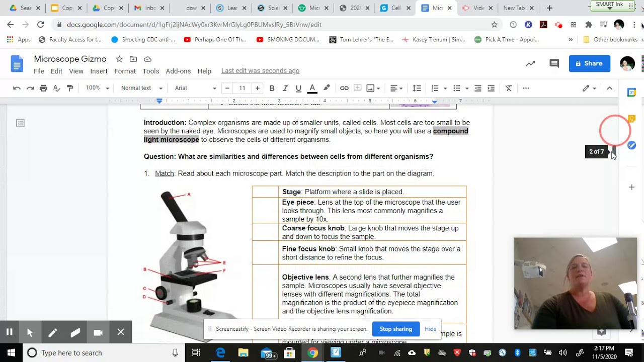Move document using the folder icon
The image size is (644, 362).
tap(133, 59)
